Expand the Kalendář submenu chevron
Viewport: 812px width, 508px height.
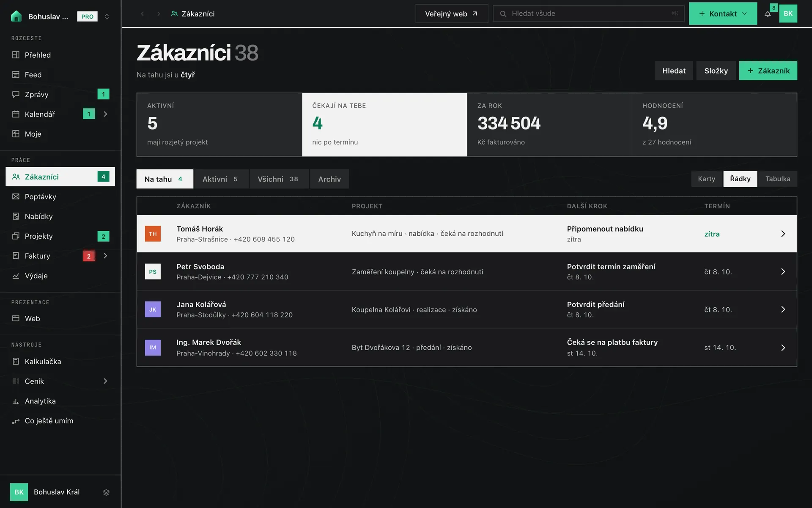tap(105, 114)
